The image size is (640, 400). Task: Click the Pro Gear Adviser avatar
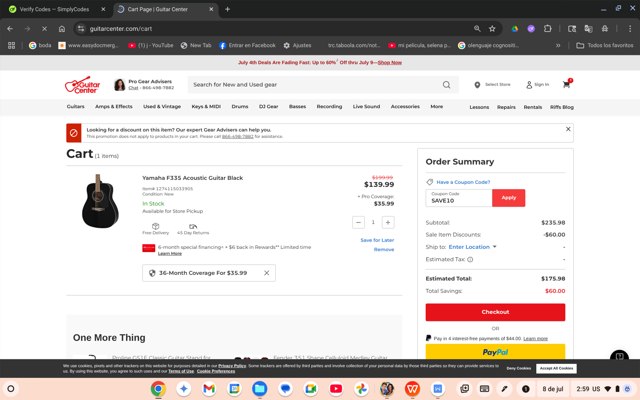tap(120, 84)
